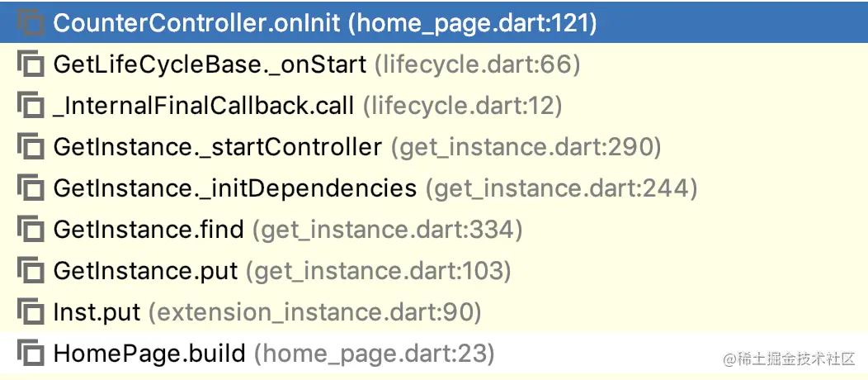Select the GetInstance.find frame

pyautogui.click(x=149, y=230)
